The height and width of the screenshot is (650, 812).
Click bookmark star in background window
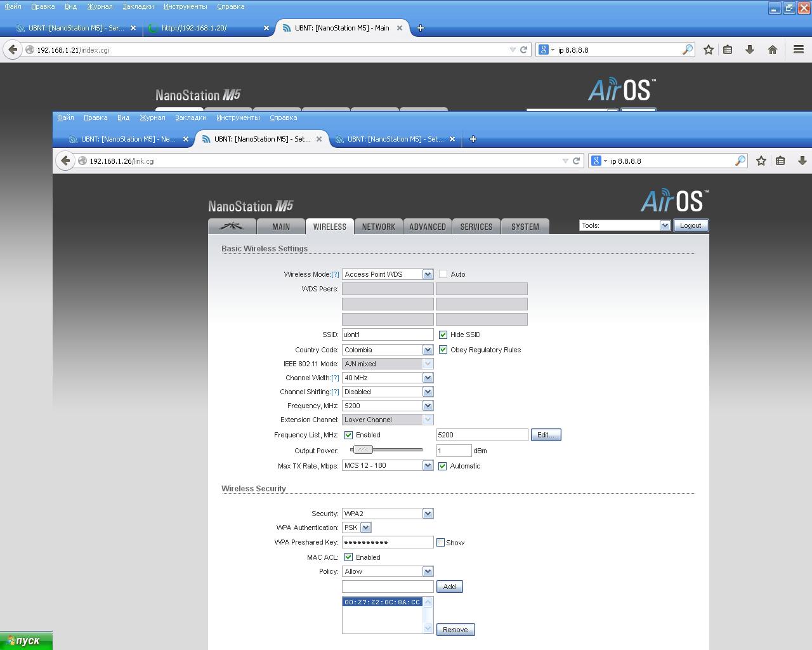pos(709,50)
